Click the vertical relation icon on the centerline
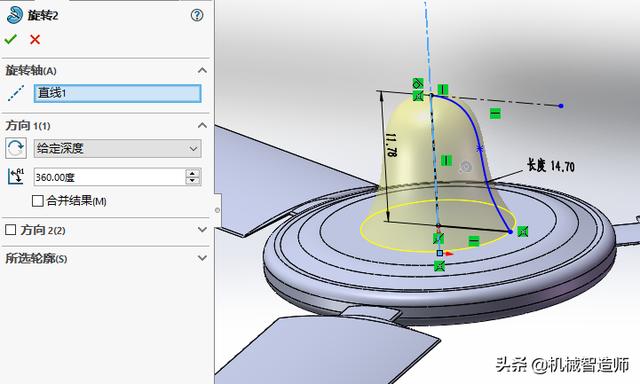 point(447,160)
